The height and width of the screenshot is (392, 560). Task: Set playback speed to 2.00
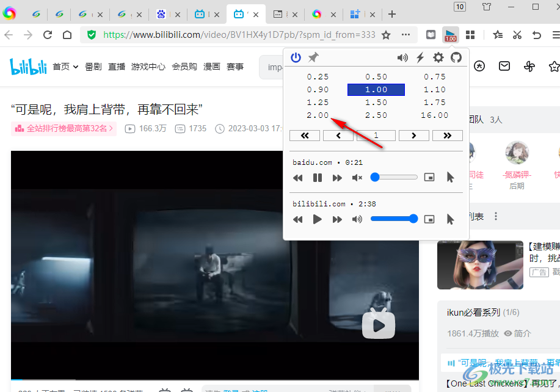click(x=318, y=115)
